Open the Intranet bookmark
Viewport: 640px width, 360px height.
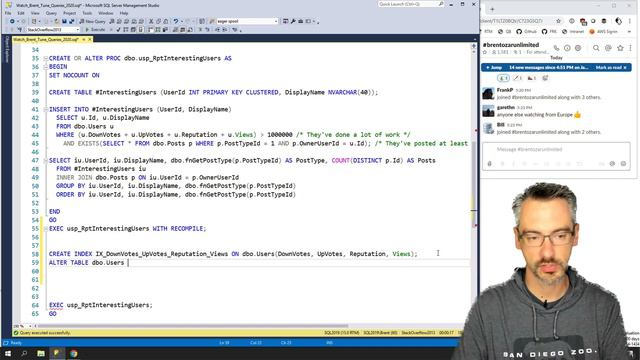[x=573, y=31]
